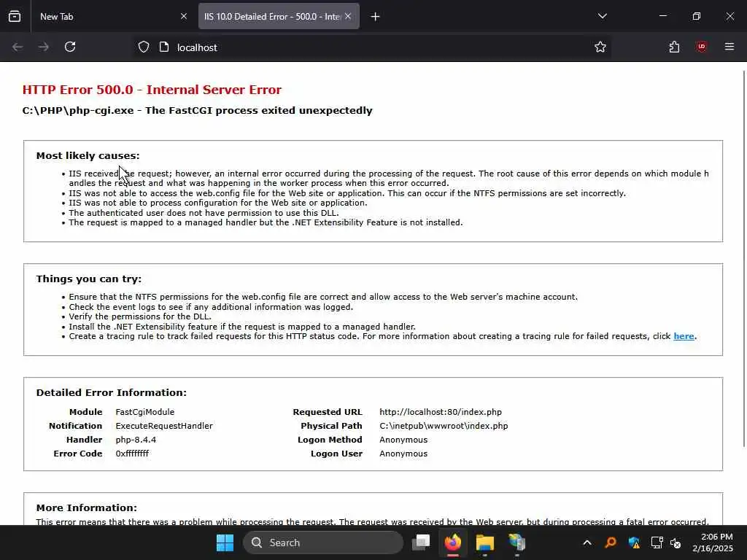Open a new browser tab with plus button

[375, 17]
